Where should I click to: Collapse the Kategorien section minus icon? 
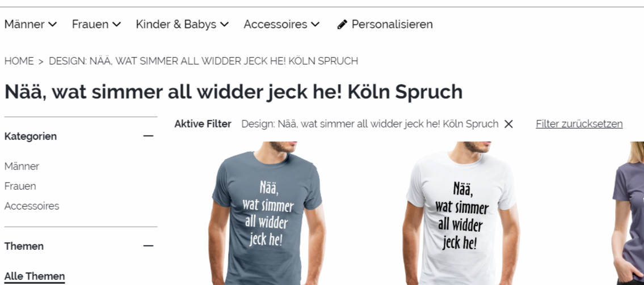148,136
